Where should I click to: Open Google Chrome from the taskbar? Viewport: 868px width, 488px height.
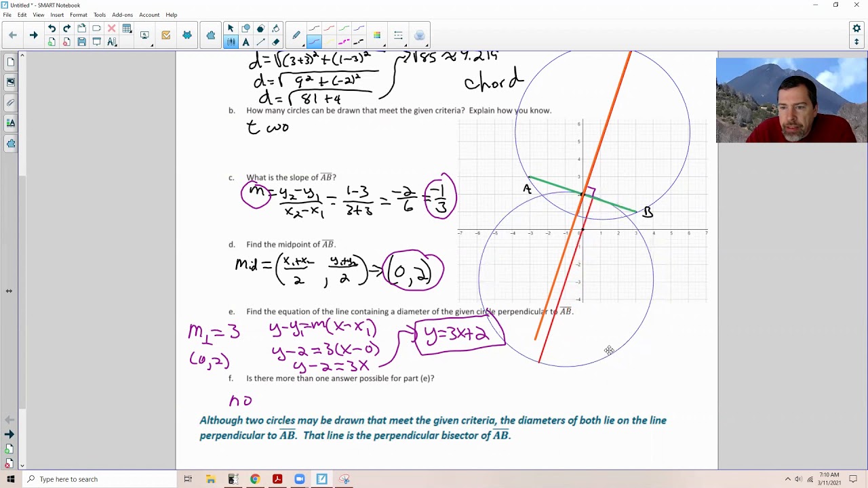coord(255,479)
